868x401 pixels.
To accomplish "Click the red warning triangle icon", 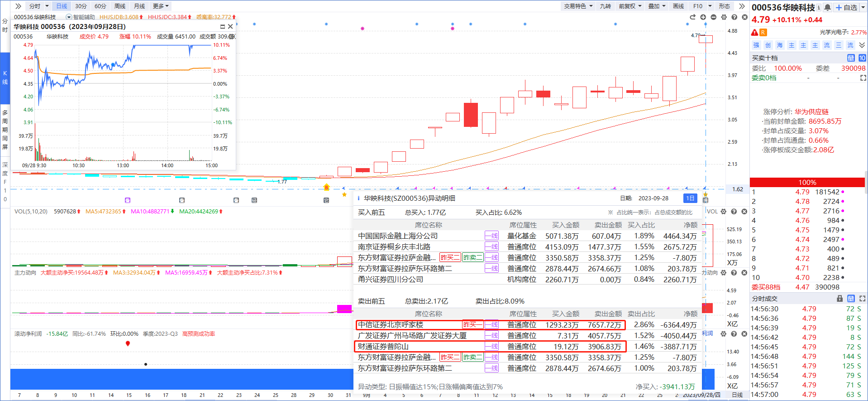I will [x=754, y=32].
